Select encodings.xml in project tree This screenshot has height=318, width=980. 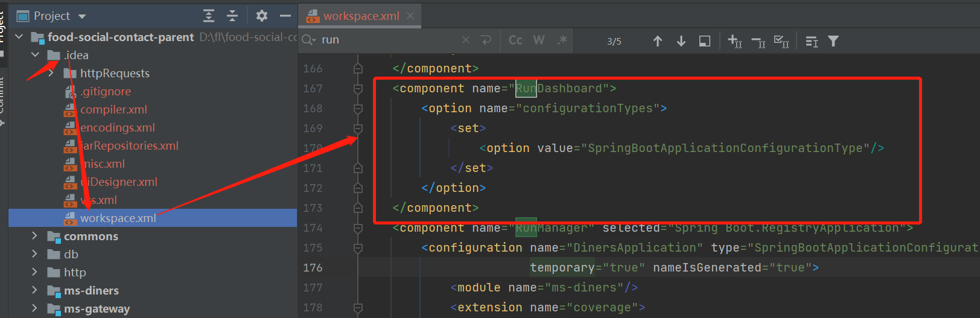pyautogui.click(x=117, y=127)
